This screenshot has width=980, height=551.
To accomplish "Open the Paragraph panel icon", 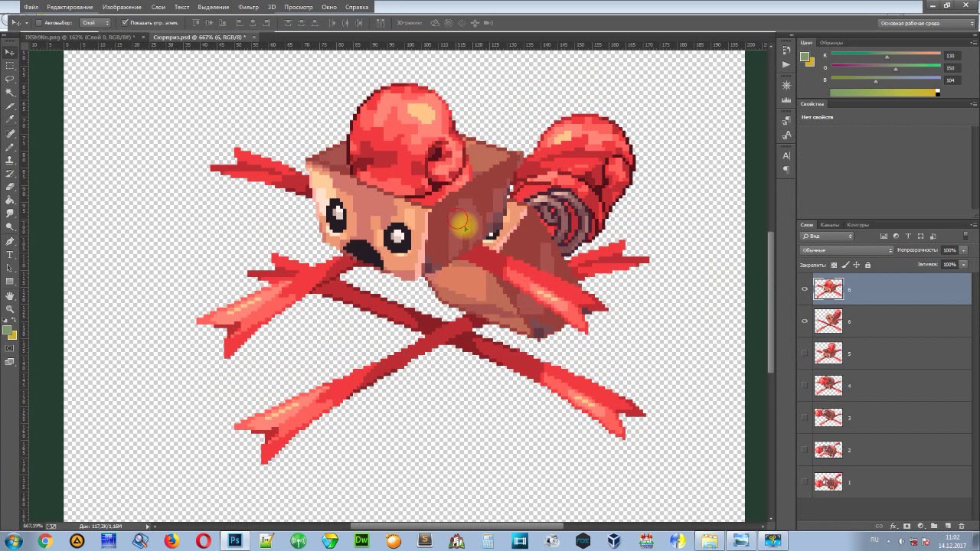I will pos(786,170).
